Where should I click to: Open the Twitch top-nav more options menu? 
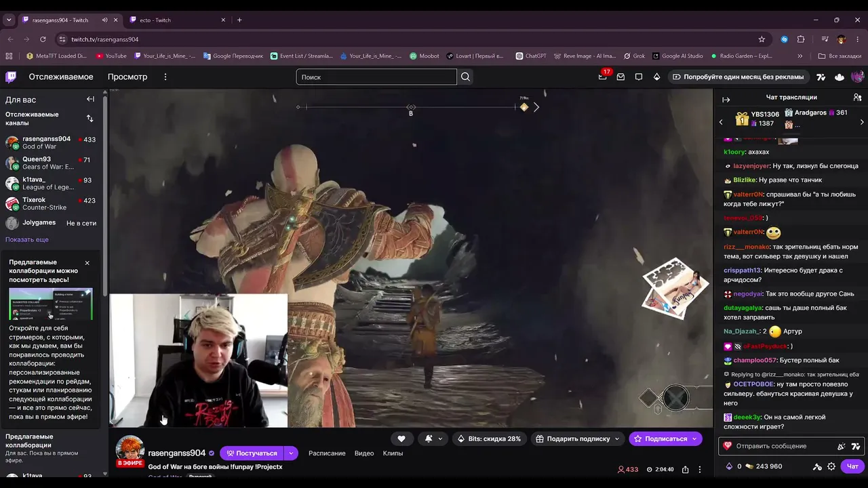click(x=165, y=77)
